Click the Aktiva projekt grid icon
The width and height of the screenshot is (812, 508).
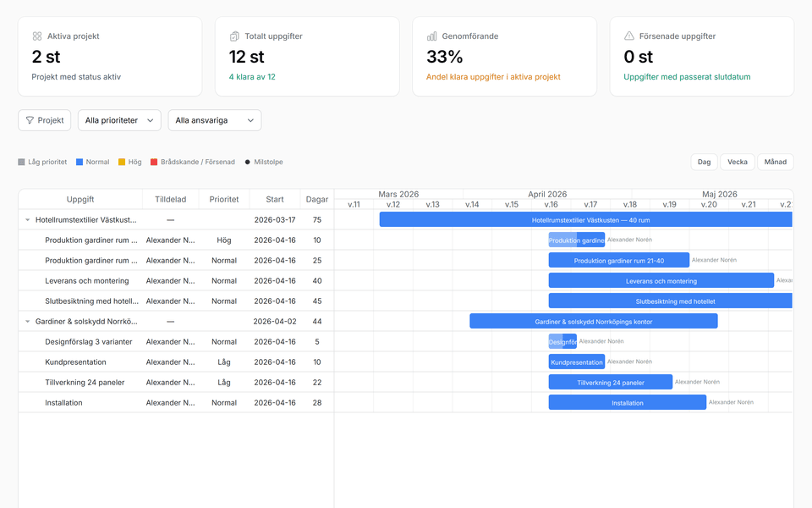(36, 36)
